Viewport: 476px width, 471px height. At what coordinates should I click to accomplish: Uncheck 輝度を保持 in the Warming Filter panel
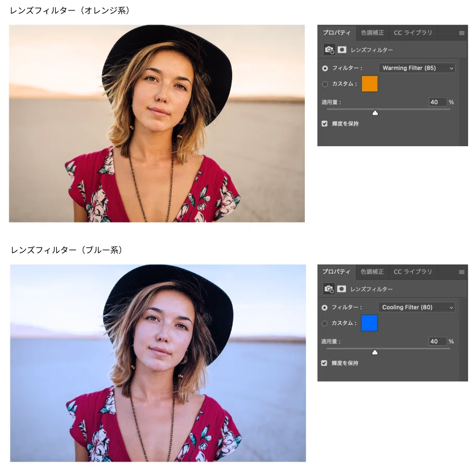point(325,124)
